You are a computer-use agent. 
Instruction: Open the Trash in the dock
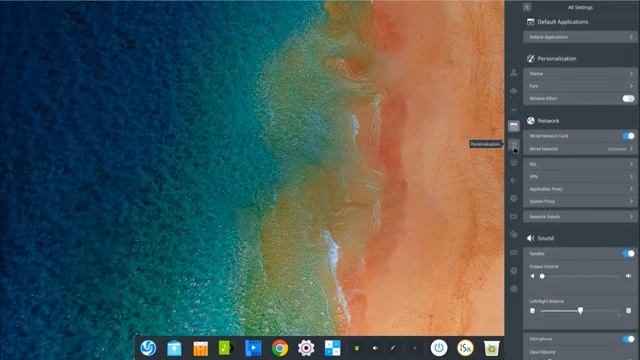pos(491,348)
